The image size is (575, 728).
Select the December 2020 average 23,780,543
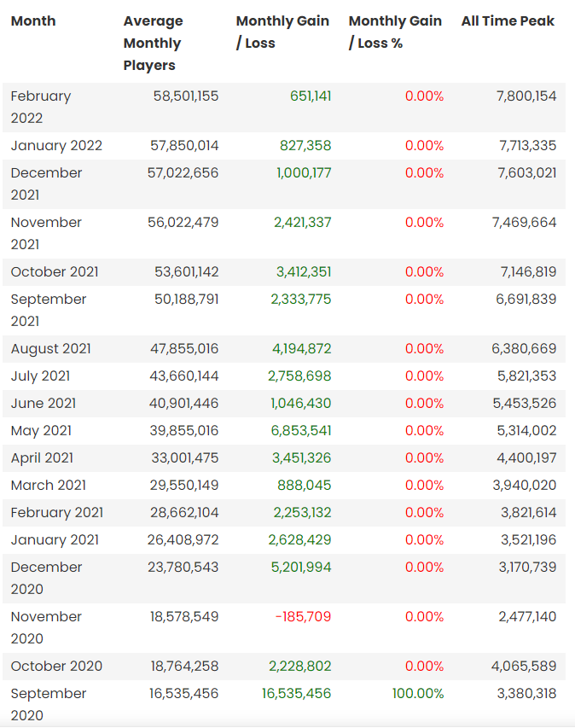point(184,568)
